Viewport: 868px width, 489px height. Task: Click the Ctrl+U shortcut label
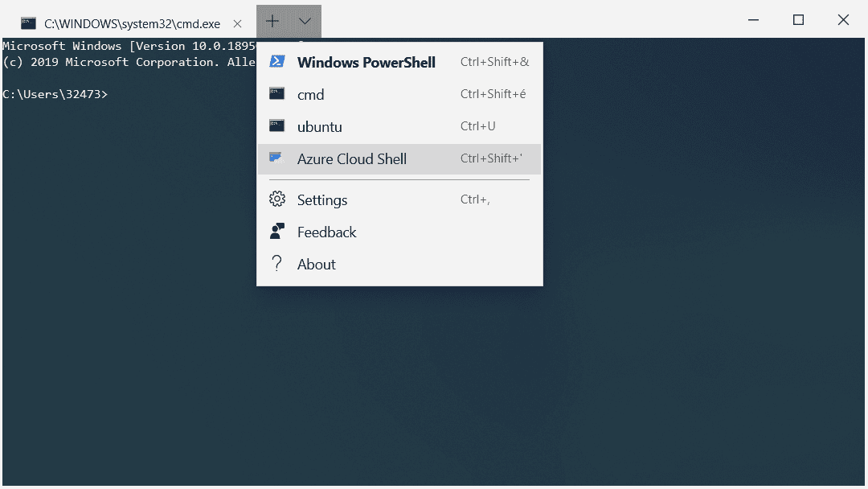(x=477, y=126)
